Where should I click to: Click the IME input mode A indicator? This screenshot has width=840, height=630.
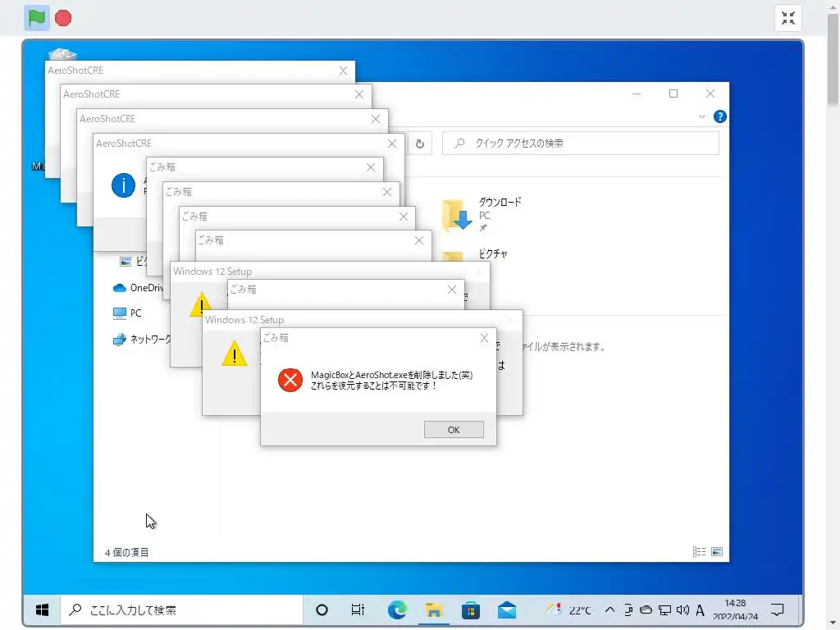click(x=701, y=610)
